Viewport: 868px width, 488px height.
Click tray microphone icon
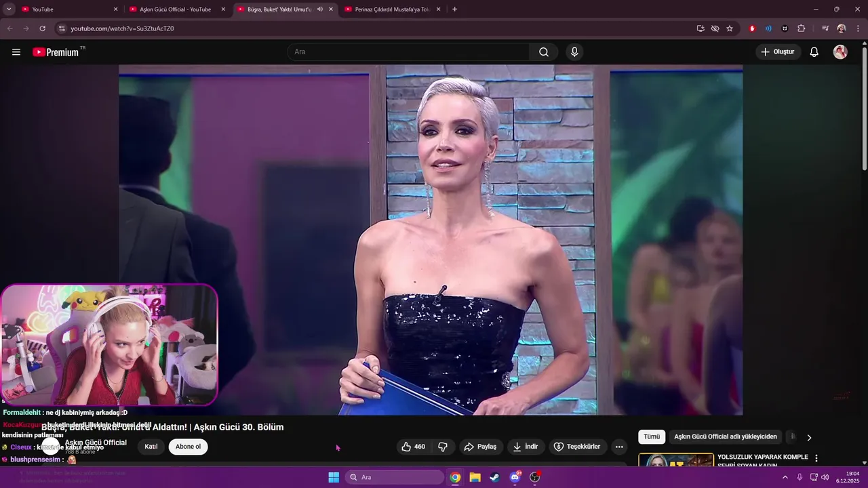pyautogui.click(x=800, y=477)
